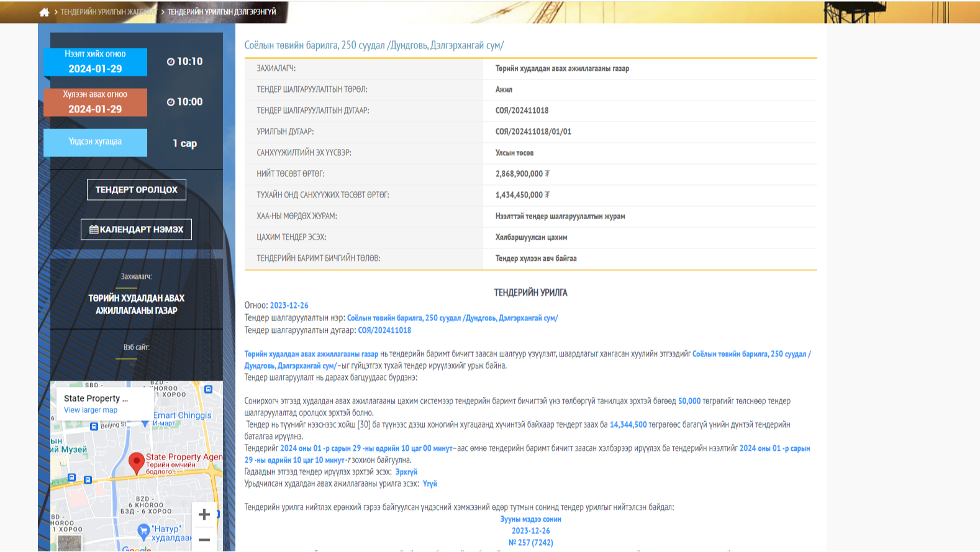Select ТЕНДЕРИЙН УРИЛГЫН ДЭЛГЭРЭНГҮЙ breadcrumb item

click(222, 12)
